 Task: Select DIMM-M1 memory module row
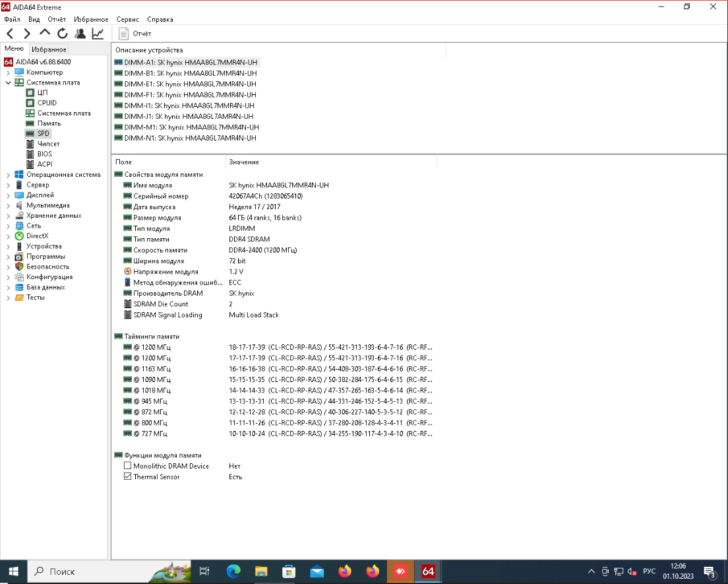pos(187,127)
